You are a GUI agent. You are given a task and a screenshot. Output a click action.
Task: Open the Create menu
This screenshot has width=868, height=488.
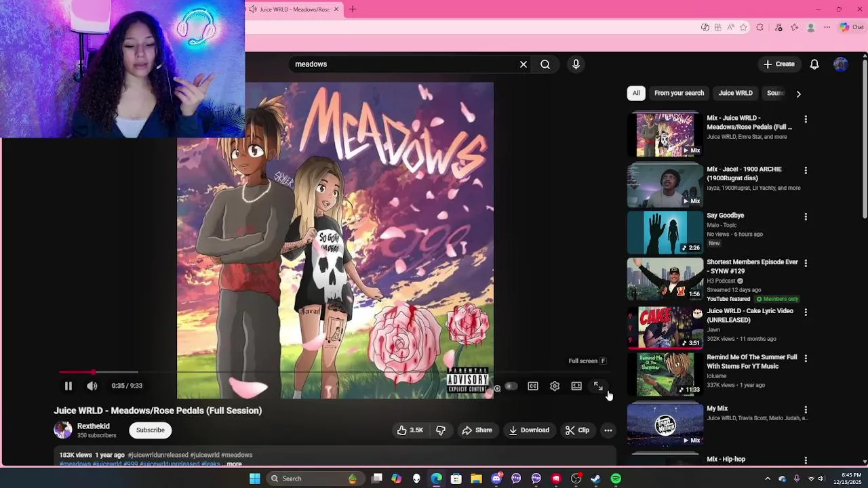(x=778, y=64)
